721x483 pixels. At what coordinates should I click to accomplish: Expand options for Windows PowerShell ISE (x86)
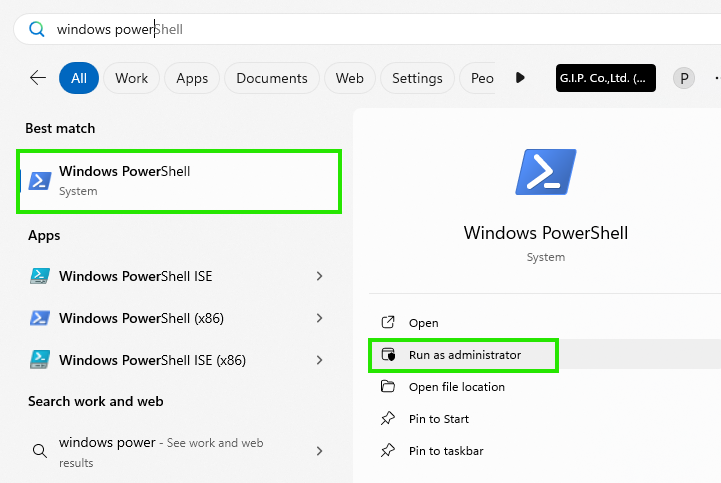(320, 360)
